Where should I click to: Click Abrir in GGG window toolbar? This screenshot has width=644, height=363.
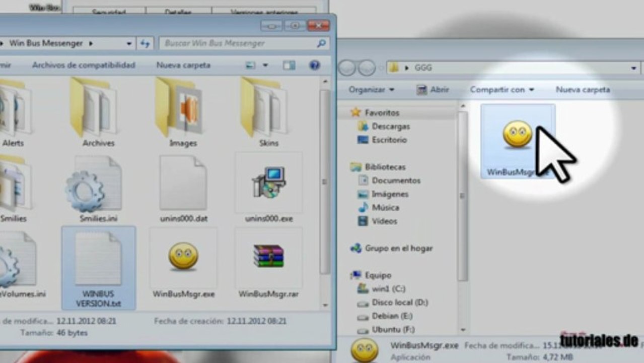tap(433, 89)
